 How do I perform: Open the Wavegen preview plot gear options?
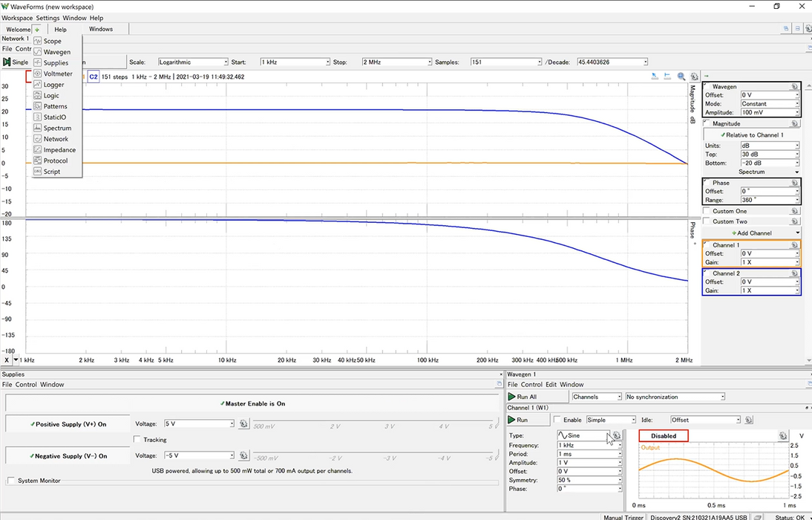click(783, 436)
